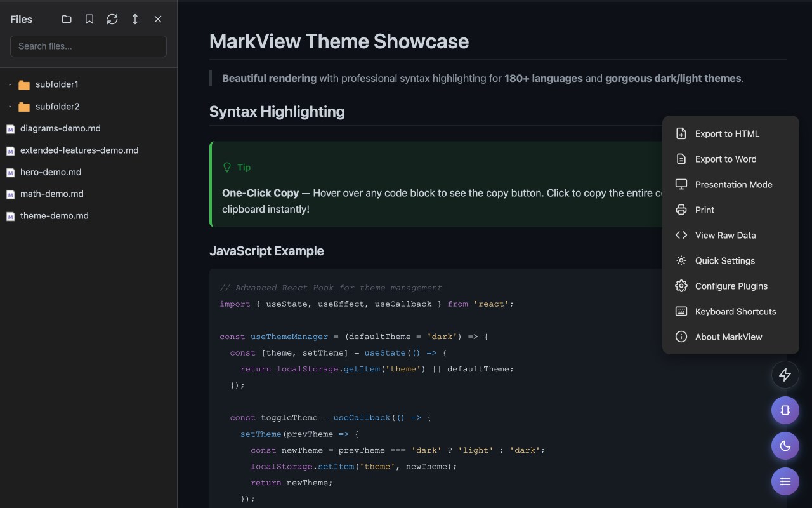Click the Export to HTML file icon
The image size is (812, 508).
[x=681, y=133]
